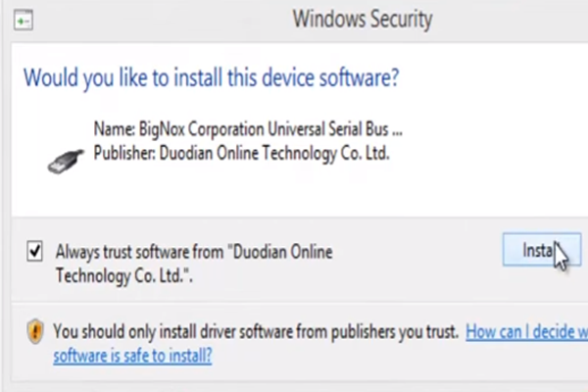Click the "Always trust software from" label text
This screenshot has width=588, height=392.
click(x=140, y=252)
